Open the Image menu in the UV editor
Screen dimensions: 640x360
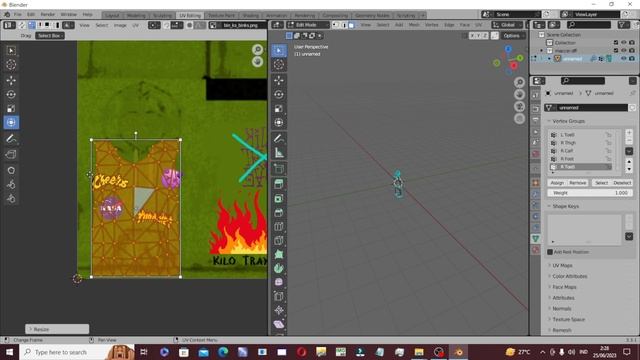(120, 25)
